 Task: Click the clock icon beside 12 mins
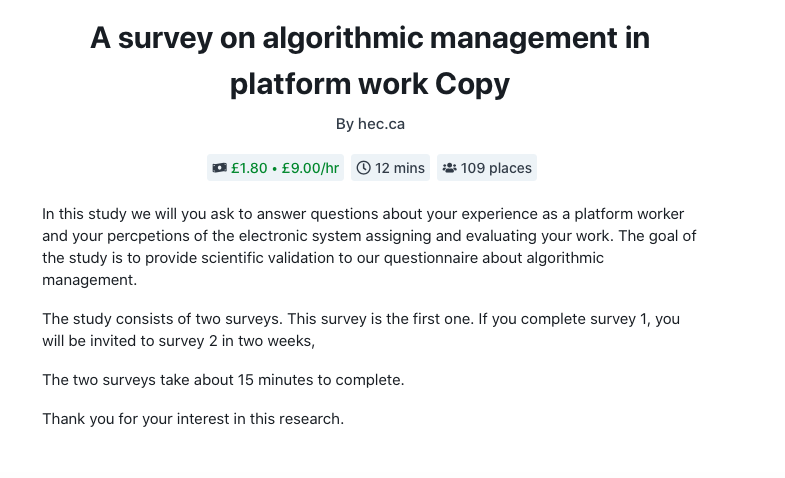363,168
